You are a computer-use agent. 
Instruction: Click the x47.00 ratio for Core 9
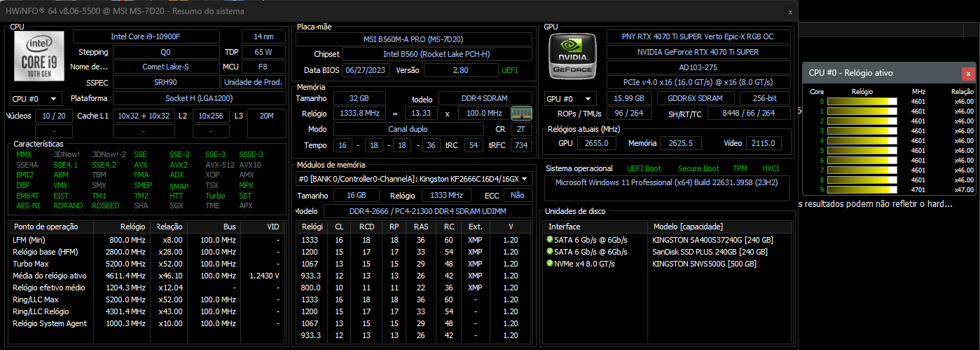click(x=964, y=189)
